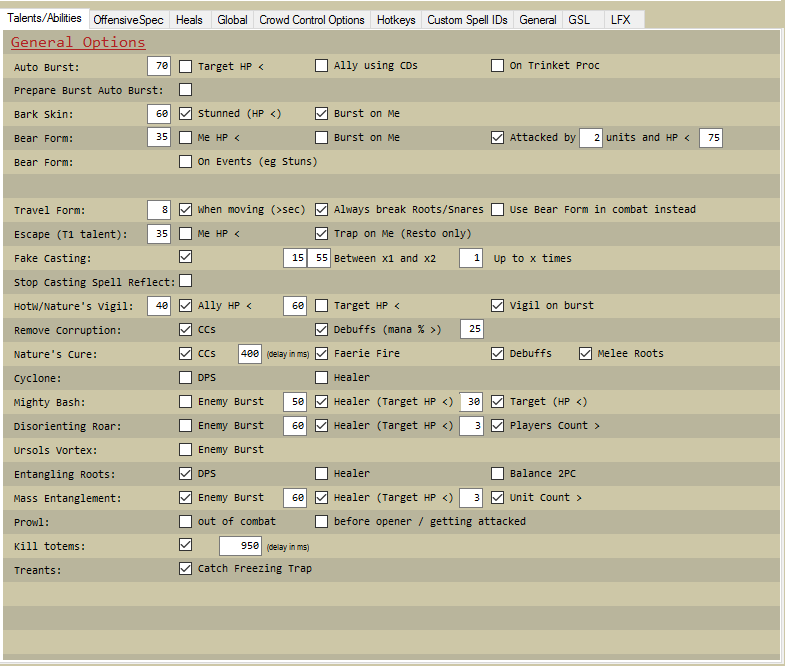Viewport: 785px width, 666px height.
Task: Edit Bark Skin HP field 60
Action: click(x=159, y=114)
